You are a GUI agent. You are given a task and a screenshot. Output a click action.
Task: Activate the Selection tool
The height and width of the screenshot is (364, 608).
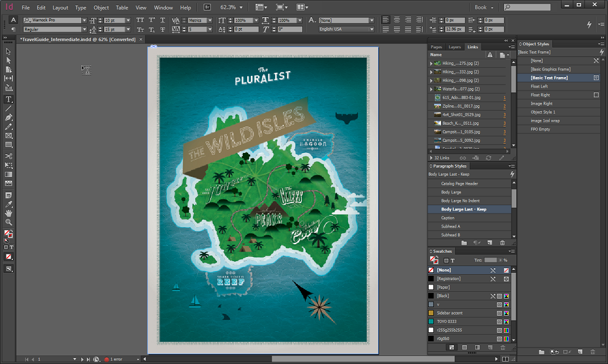pyautogui.click(x=9, y=52)
